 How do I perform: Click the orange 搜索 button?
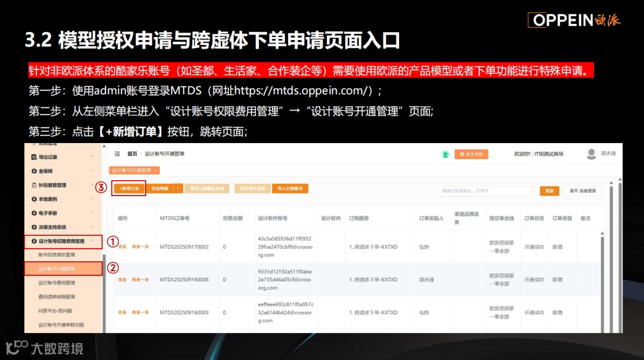click(x=549, y=191)
